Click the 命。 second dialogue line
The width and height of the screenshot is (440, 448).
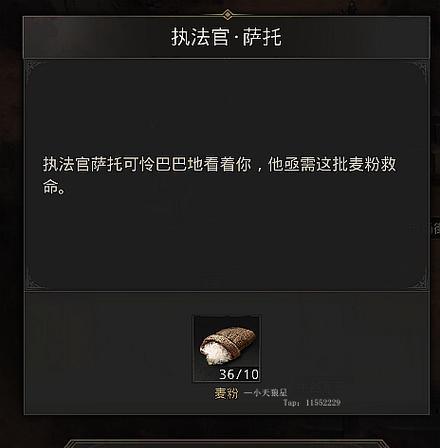(53, 188)
